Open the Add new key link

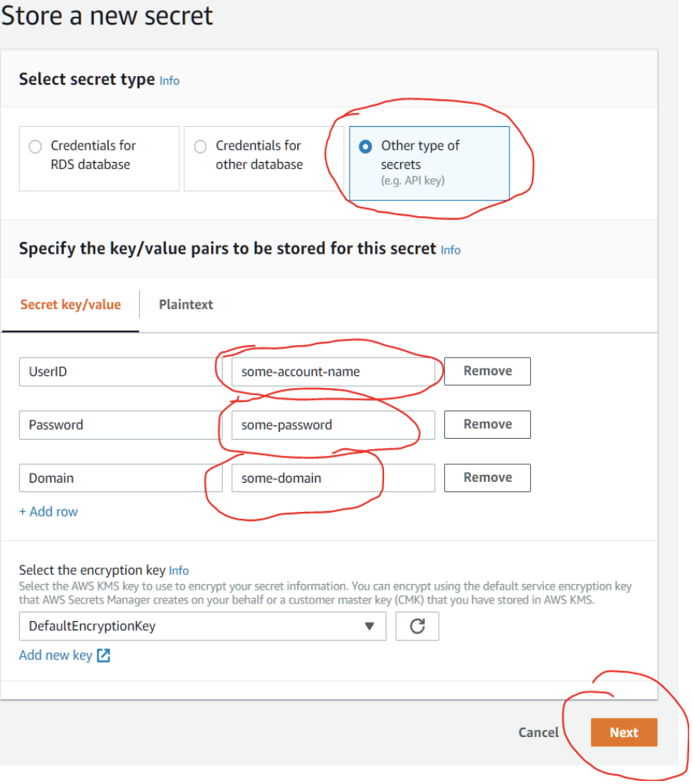click(55, 655)
